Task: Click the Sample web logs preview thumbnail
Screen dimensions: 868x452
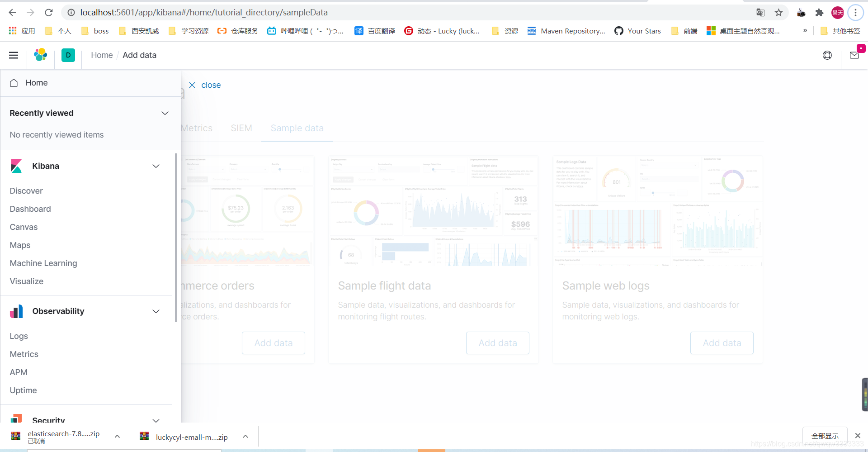Action: tap(658, 211)
